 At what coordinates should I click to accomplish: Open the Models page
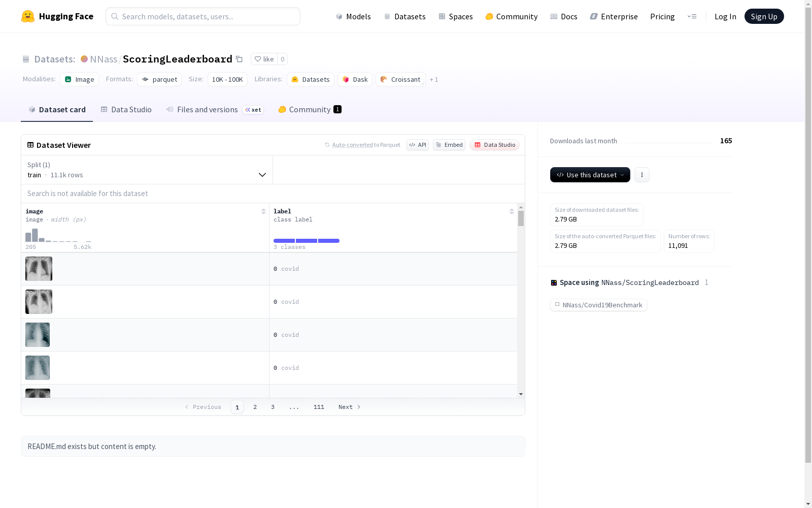[x=353, y=16]
